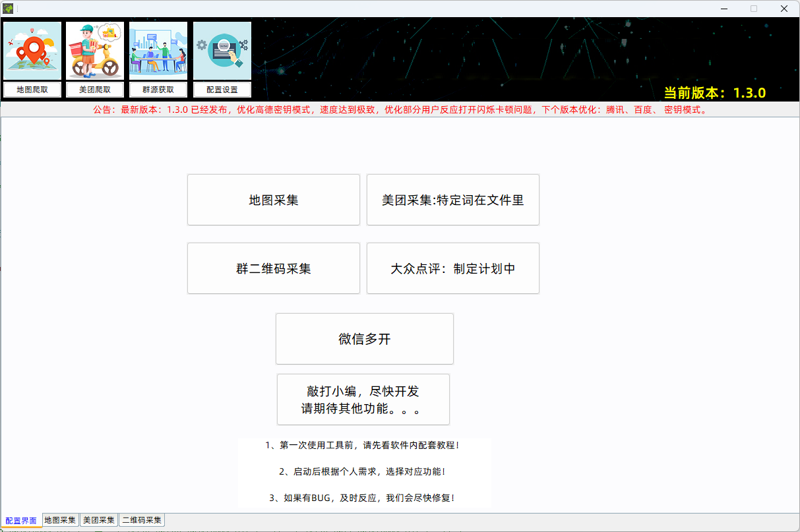800x532 pixels.
Task: Click the 当前版本 1.3.0 version label
Action: coord(714,94)
